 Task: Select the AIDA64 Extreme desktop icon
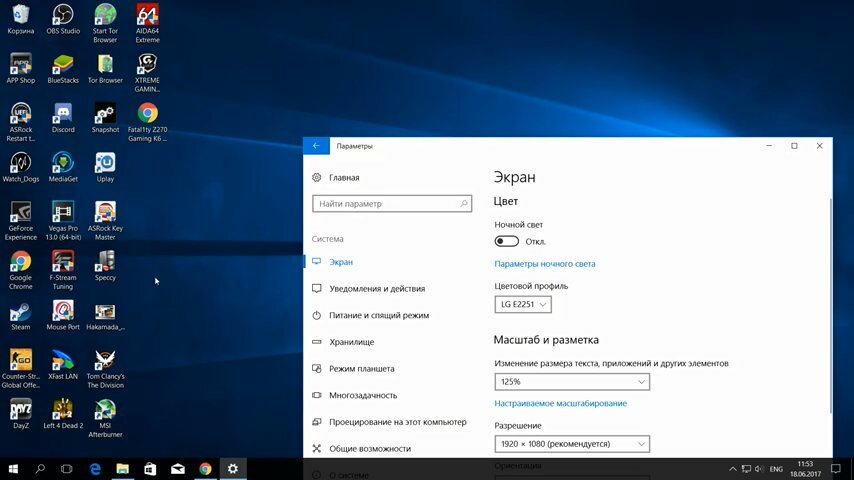coord(148,23)
